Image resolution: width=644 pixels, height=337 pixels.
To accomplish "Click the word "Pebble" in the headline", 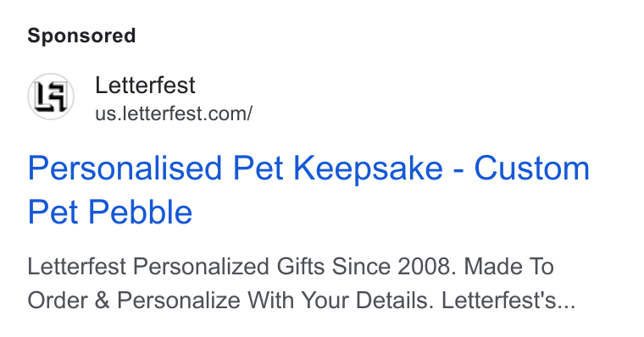I will pos(141,213).
